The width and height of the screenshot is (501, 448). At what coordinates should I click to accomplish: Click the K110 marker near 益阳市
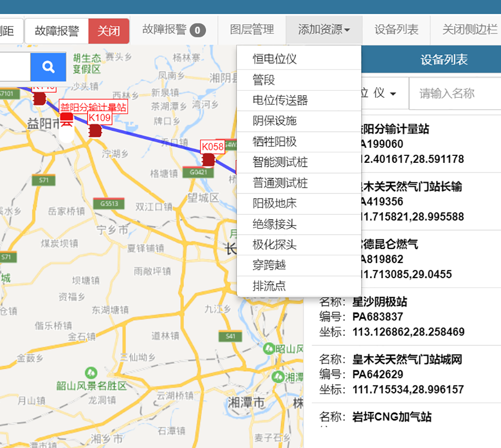39,97
